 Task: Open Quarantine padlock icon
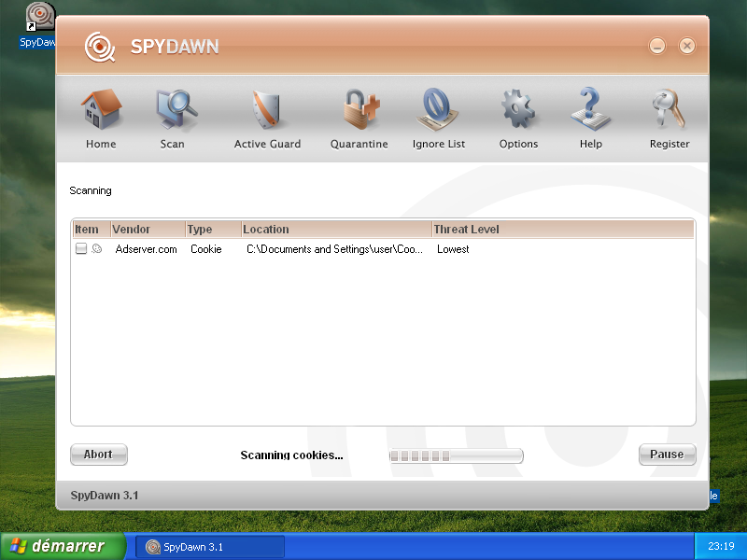361,109
